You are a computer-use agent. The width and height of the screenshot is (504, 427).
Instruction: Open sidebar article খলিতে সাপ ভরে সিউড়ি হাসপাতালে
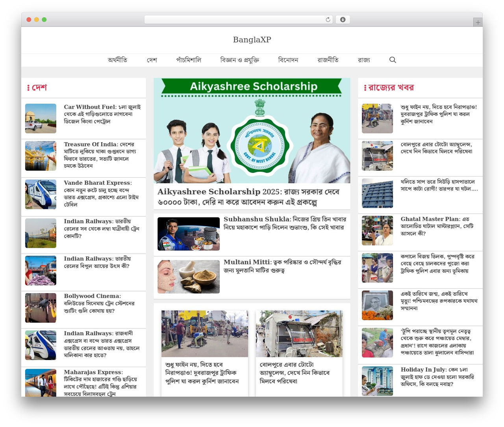pos(439,186)
